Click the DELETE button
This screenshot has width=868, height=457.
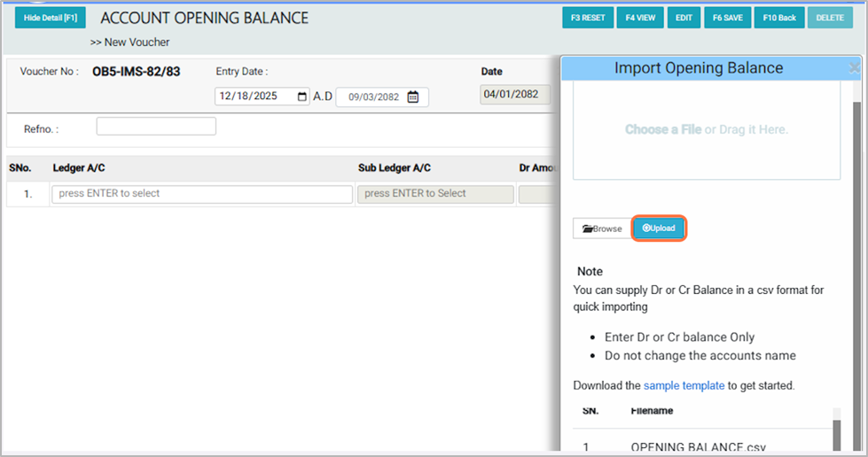tap(830, 18)
